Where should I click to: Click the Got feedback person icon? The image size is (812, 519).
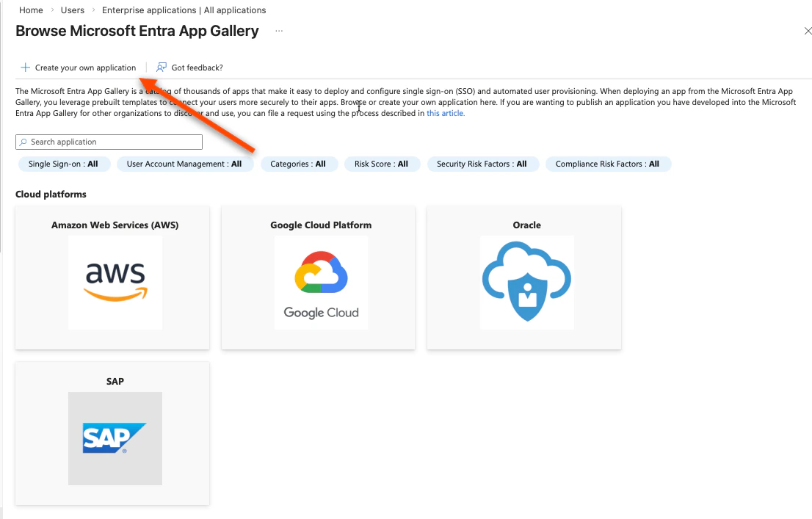[x=162, y=68]
